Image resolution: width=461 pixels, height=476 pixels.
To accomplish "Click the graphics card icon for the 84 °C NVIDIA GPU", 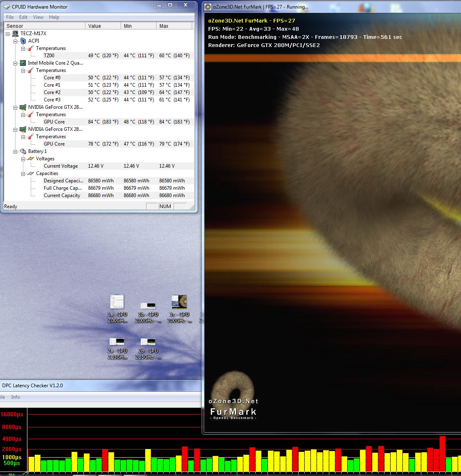I will point(23,107).
